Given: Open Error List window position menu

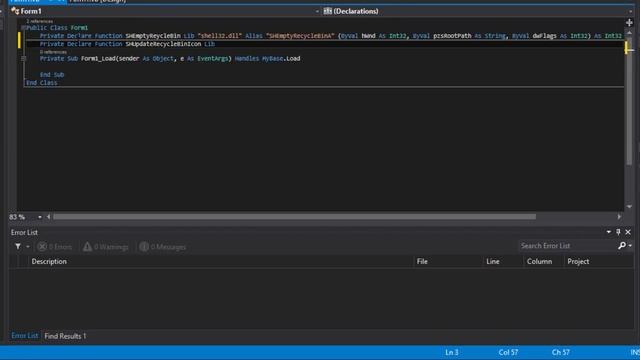Looking at the screenshot, I should point(609,232).
